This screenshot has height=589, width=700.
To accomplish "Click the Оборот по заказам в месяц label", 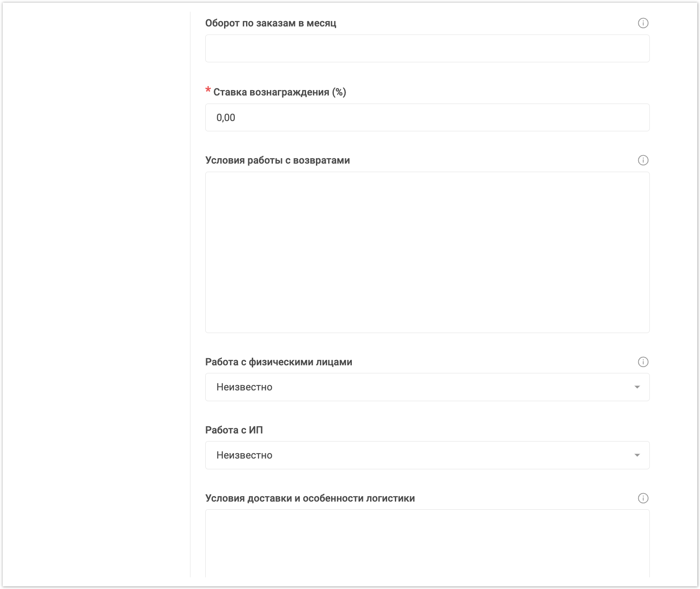I will click(271, 23).
